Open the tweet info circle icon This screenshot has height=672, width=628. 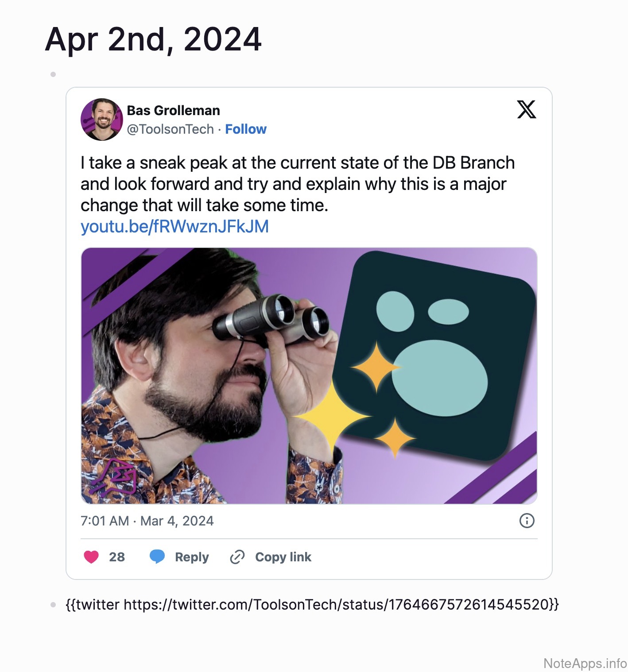click(x=526, y=521)
